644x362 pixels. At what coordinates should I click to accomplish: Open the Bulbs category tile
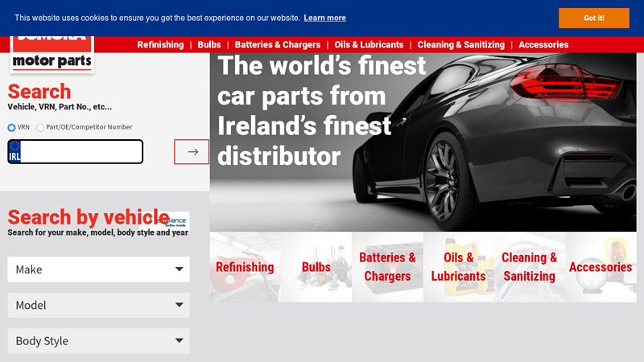pos(316,267)
